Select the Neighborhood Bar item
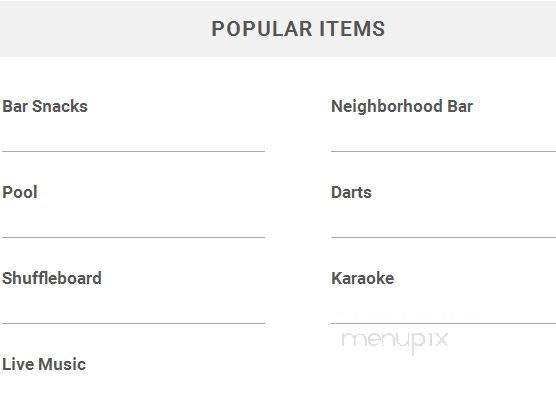This screenshot has width=556, height=408. click(402, 106)
